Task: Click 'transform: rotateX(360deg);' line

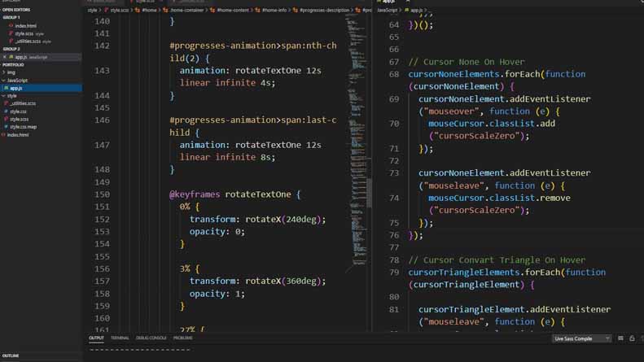Action: [257, 281]
